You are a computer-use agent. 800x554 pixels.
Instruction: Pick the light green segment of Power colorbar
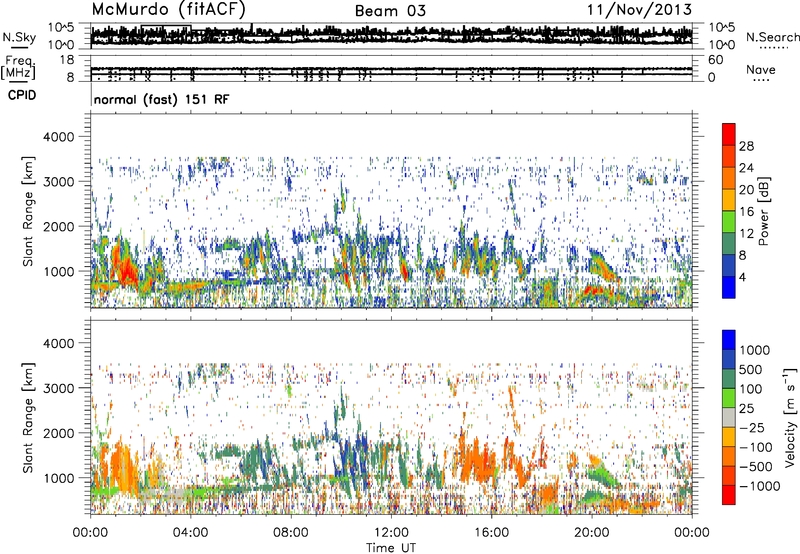coord(729,221)
